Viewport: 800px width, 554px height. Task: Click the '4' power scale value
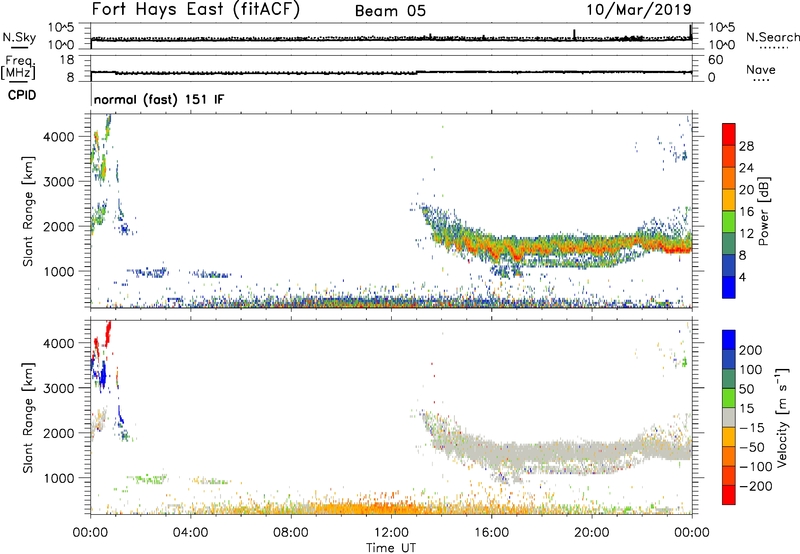click(x=742, y=277)
